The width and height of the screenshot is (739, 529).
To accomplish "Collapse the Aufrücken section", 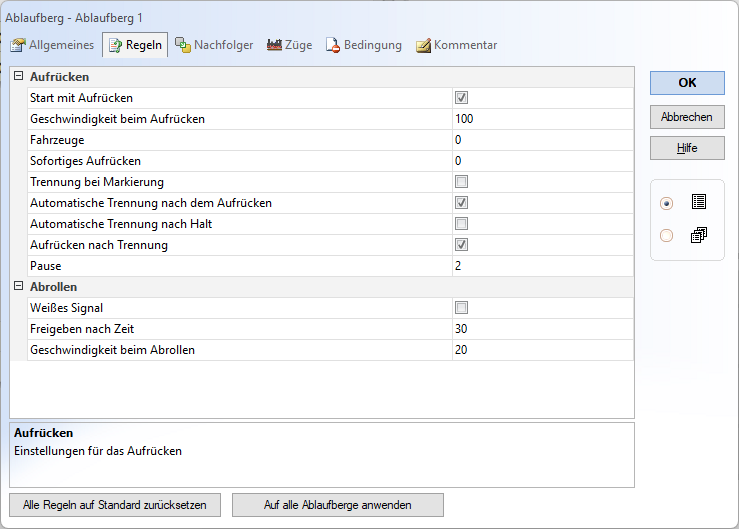I will click(19, 77).
